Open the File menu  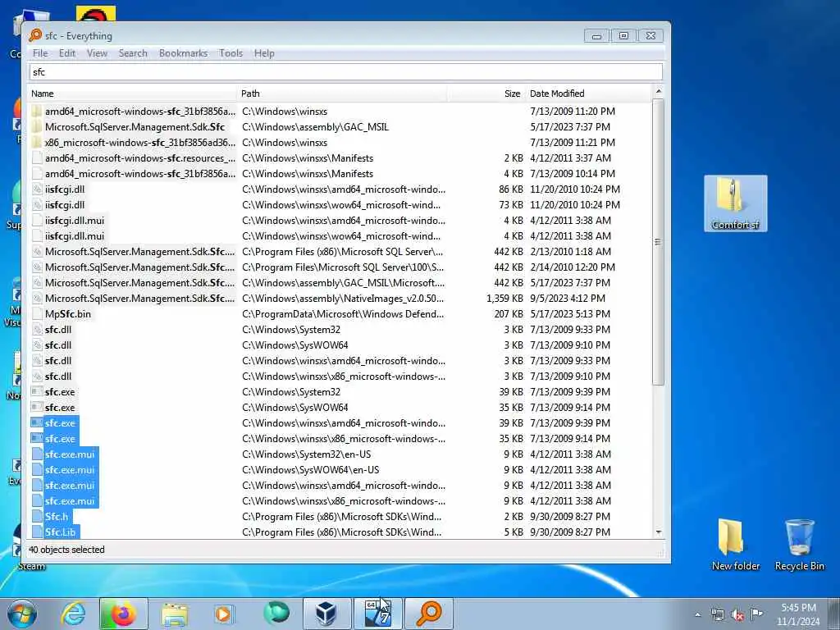click(x=40, y=53)
